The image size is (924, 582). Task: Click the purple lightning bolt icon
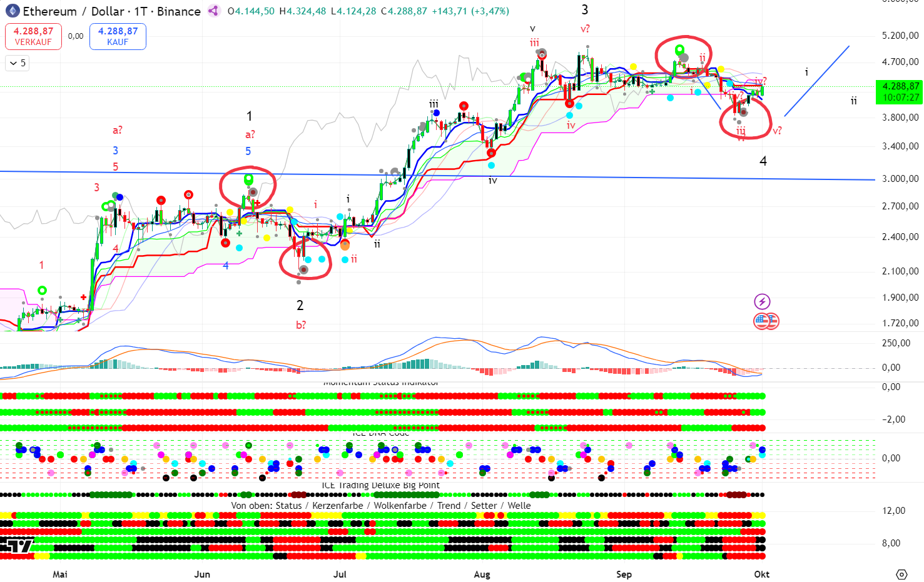coord(761,302)
